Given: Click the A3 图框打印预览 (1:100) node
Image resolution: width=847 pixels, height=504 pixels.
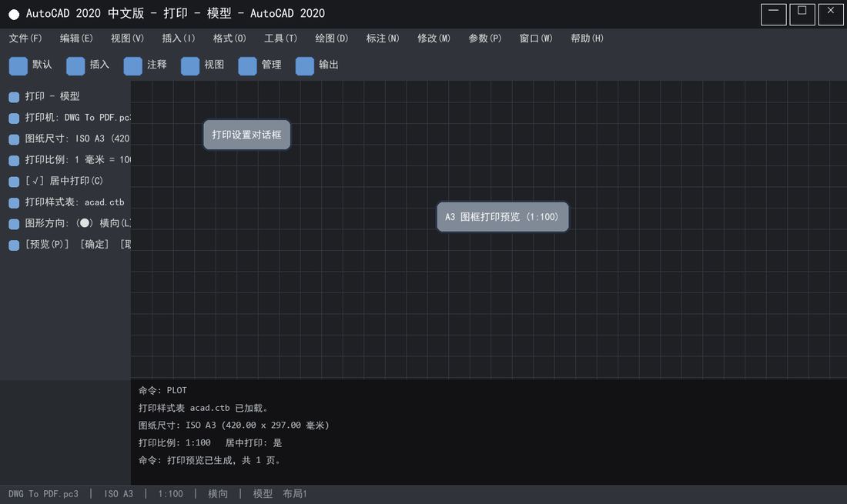Looking at the screenshot, I should point(502,217).
